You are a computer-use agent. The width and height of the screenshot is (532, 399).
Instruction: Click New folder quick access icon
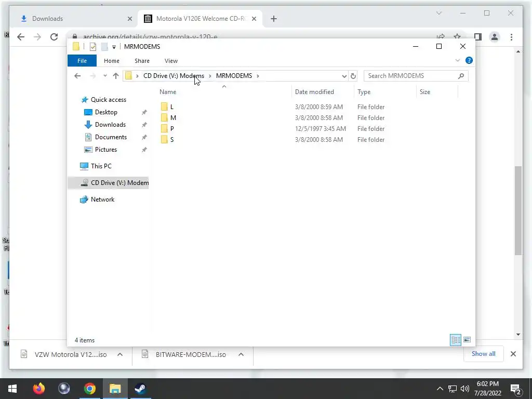pos(104,47)
